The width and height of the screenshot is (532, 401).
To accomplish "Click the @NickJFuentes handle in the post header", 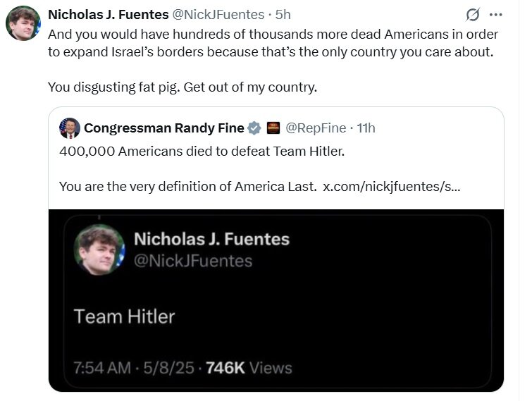I will (219, 14).
